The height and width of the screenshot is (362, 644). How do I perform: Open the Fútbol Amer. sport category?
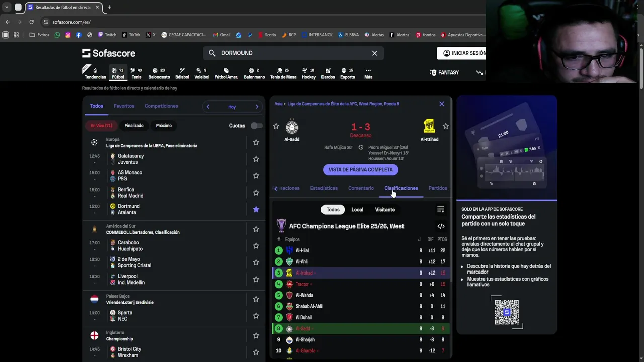click(226, 73)
